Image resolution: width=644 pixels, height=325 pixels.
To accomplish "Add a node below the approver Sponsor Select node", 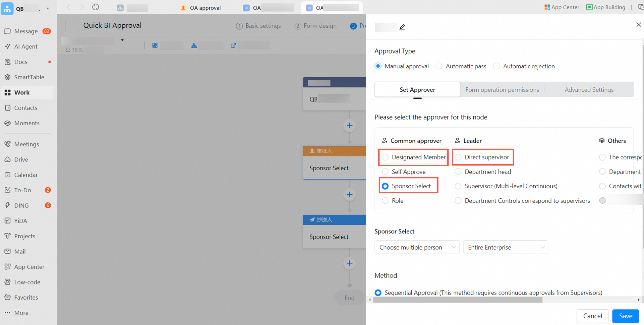I will coord(349,195).
